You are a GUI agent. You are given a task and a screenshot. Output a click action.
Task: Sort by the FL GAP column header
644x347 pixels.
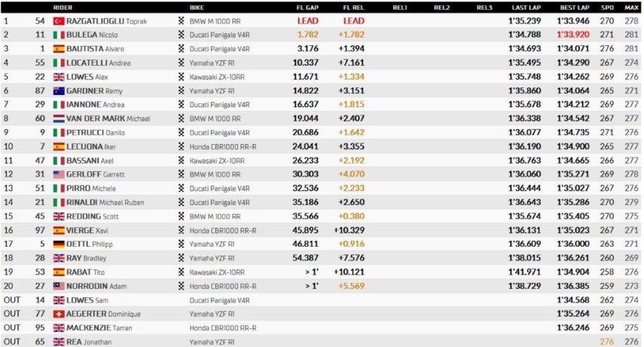[x=307, y=8]
